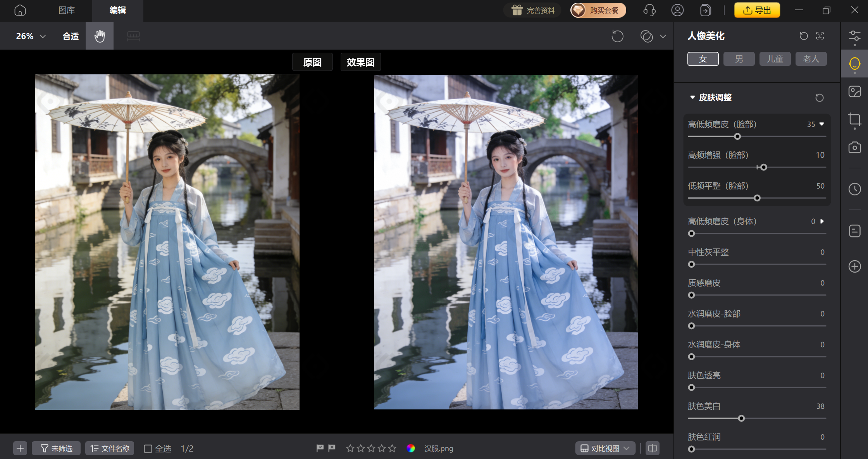Open the crop tool in right sidebar
The image size is (868, 459).
(x=854, y=120)
